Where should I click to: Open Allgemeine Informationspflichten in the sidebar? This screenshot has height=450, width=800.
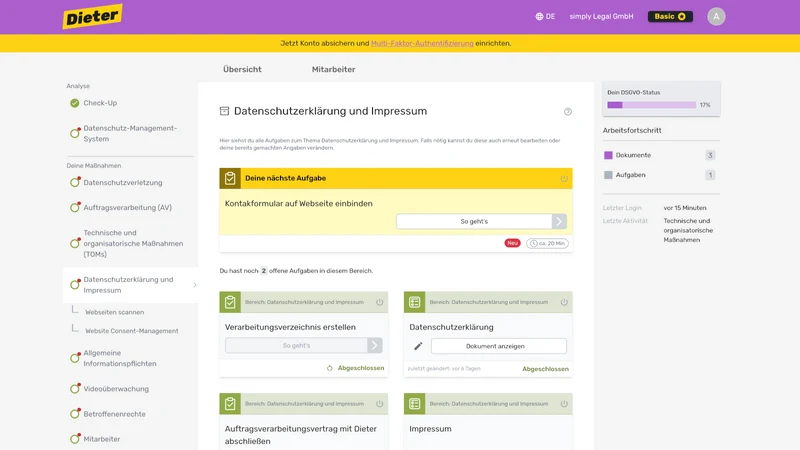[x=120, y=358]
